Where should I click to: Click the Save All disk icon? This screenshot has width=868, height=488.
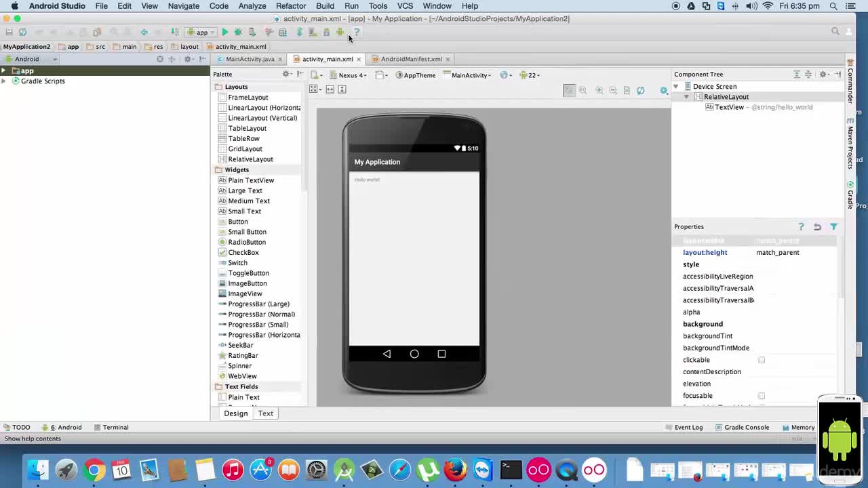click(9, 32)
